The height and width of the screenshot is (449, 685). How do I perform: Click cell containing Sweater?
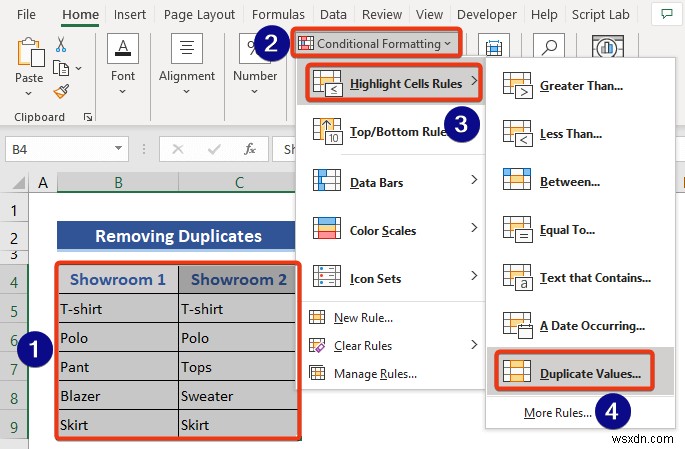[237, 396]
